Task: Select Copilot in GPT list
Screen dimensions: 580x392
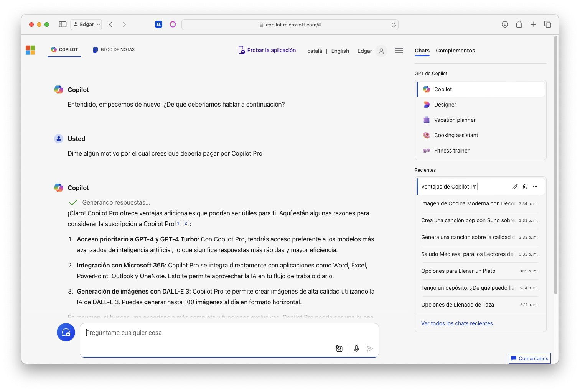Action: 480,89
